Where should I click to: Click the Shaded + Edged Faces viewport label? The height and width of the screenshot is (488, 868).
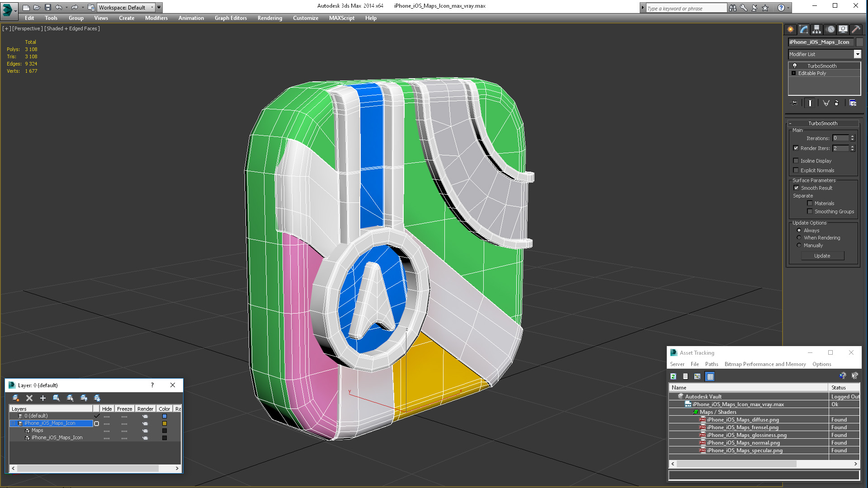pos(72,28)
